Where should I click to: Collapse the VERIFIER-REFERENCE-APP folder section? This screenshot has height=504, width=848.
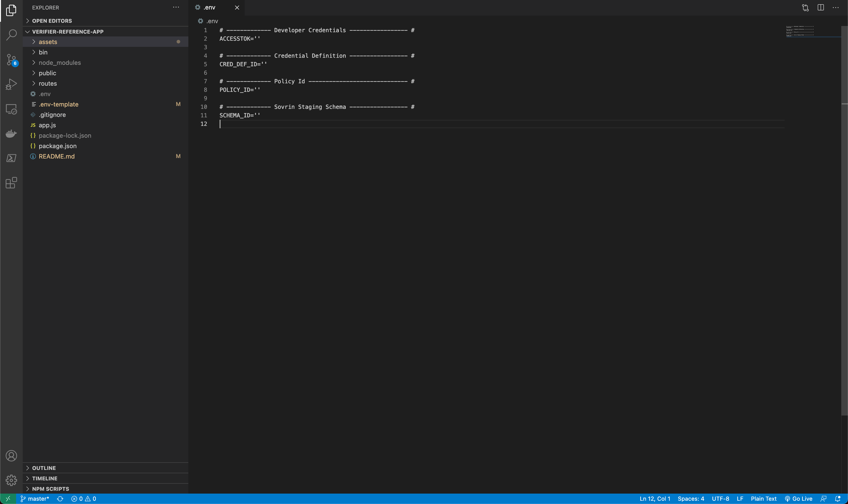pos(106,31)
